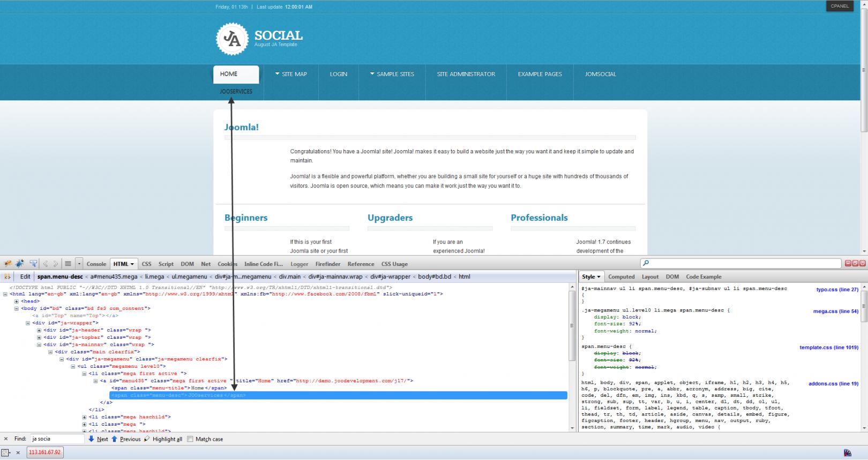Click the blue Next down-arrow icon
Screen dimensions: 868x460
pyautogui.click(x=91, y=439)
